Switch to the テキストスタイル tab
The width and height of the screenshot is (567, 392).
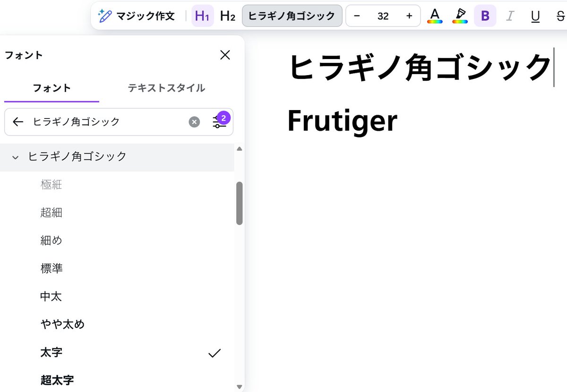166,88
